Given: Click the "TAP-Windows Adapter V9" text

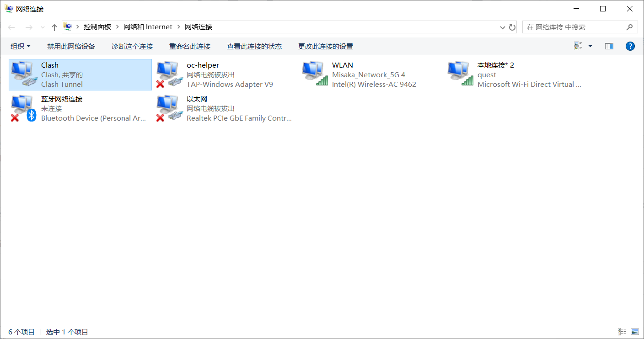Looking at the screenshot, I should click(x=230, y=84).
